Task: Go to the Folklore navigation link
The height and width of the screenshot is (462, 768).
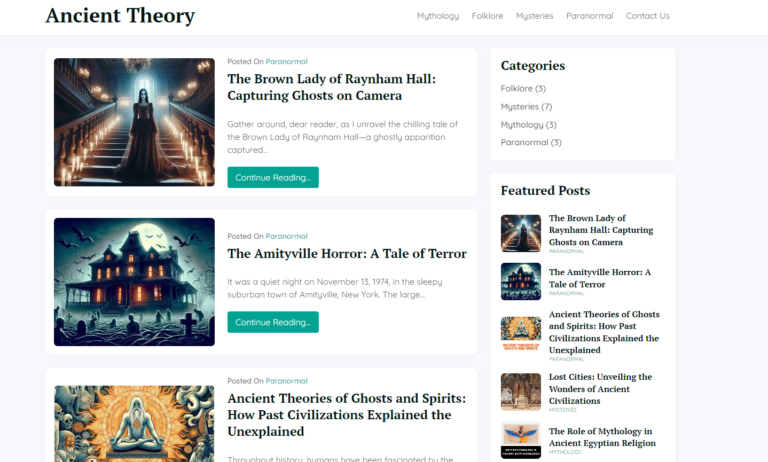Action: [487, 16]
